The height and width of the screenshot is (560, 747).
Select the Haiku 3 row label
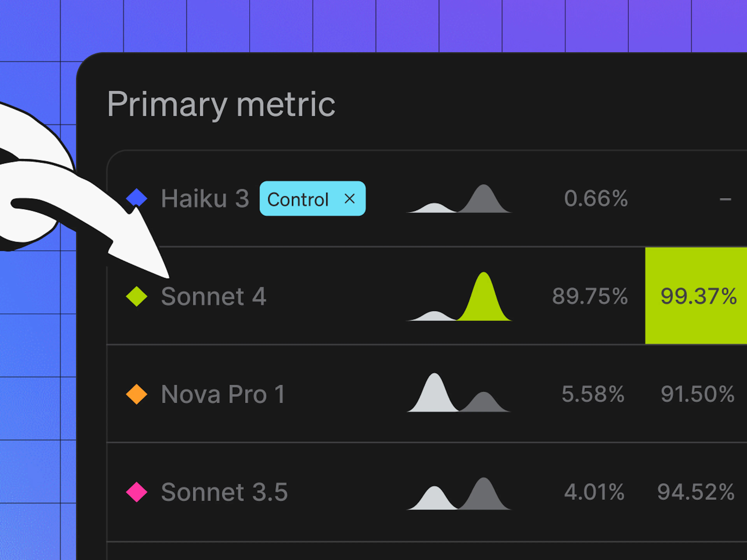[205, 198]
